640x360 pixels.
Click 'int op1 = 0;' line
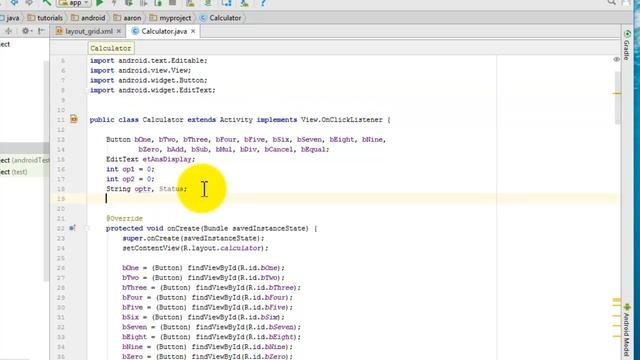[130, 169]
